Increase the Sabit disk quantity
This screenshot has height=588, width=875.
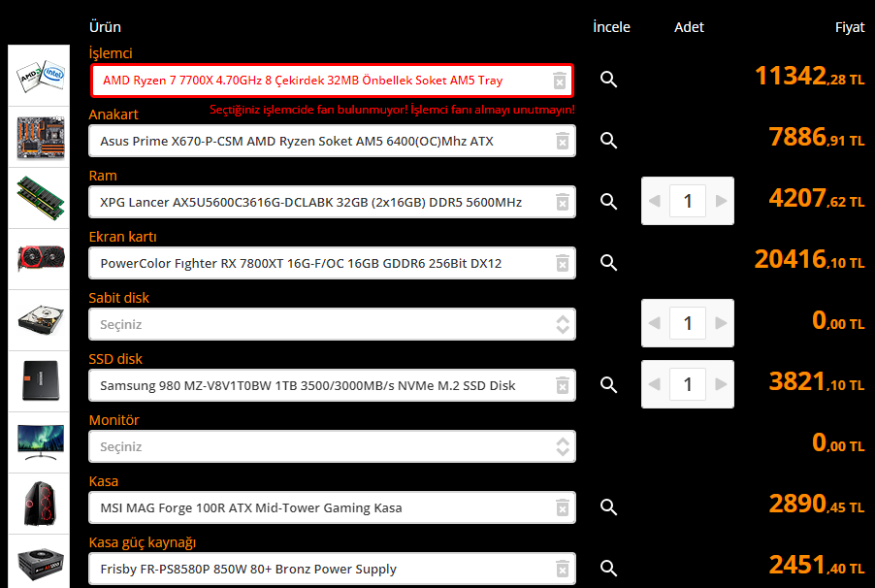click(721, 323)
